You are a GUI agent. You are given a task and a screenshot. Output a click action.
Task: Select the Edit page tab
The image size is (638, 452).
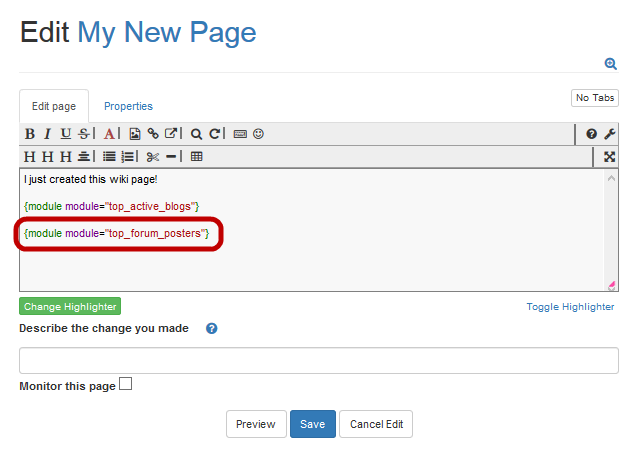coord(54,106)
